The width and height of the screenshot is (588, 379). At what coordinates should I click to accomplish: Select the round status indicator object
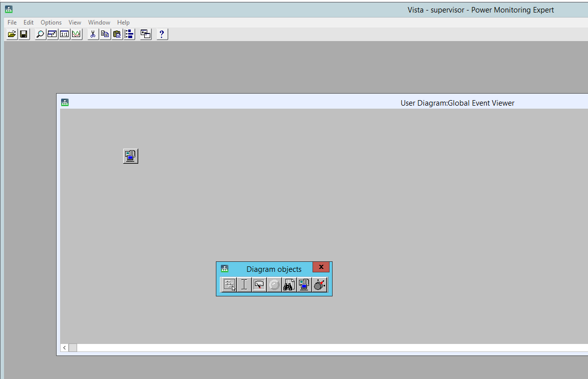coord(274,285)
